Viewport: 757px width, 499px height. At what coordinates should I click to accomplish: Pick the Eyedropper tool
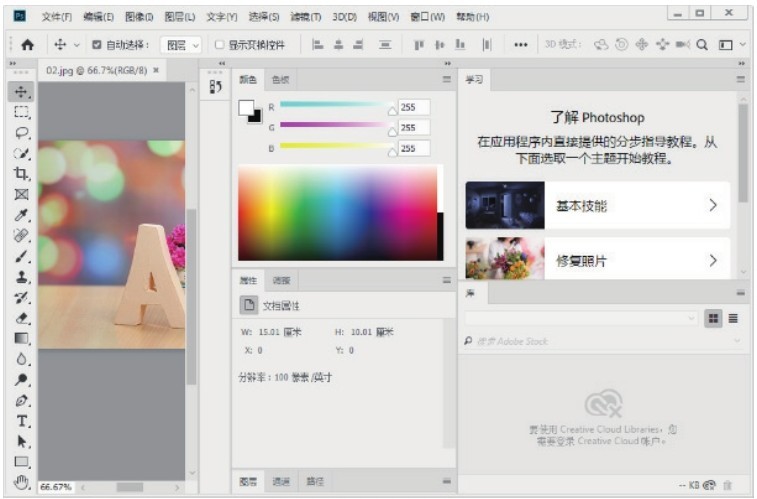21,215
